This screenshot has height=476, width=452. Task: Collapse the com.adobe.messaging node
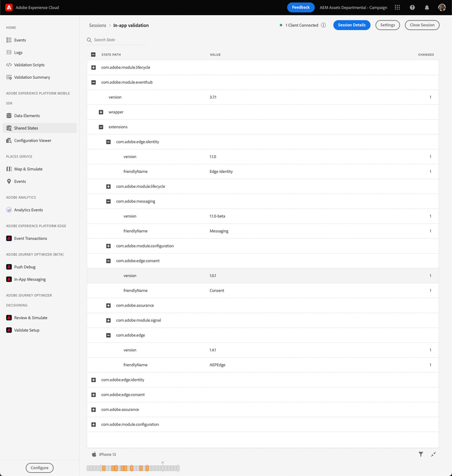[x=108, y=201]
